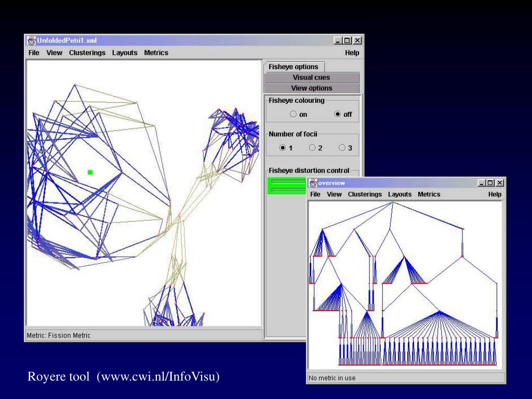Click the Number of focii label

pos(293,134)
